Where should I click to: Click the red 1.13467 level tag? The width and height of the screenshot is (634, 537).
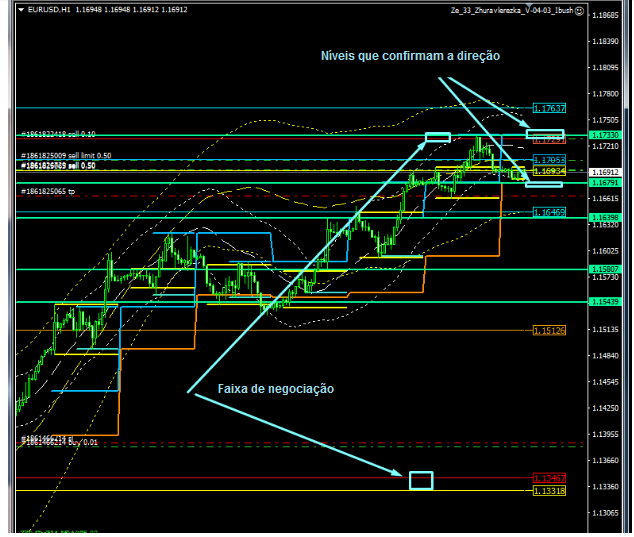coord(549,479)
